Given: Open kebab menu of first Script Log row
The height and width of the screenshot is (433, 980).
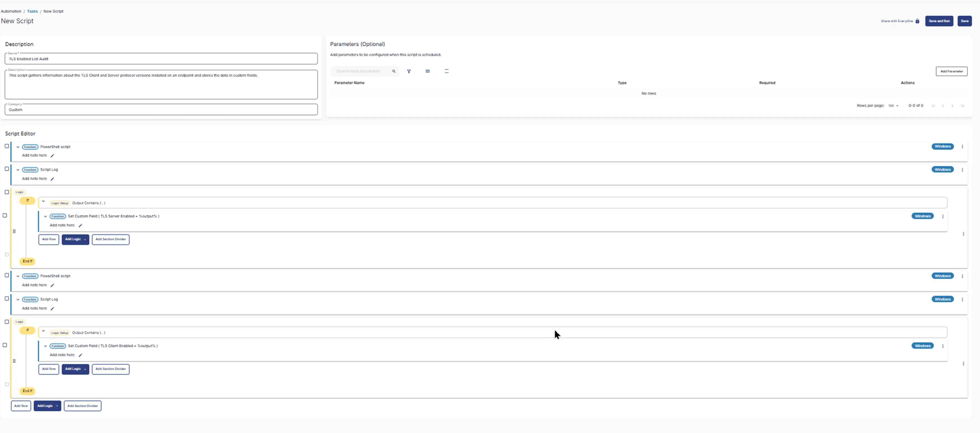Looking at the screenshot, I should [x=963, y=170].
